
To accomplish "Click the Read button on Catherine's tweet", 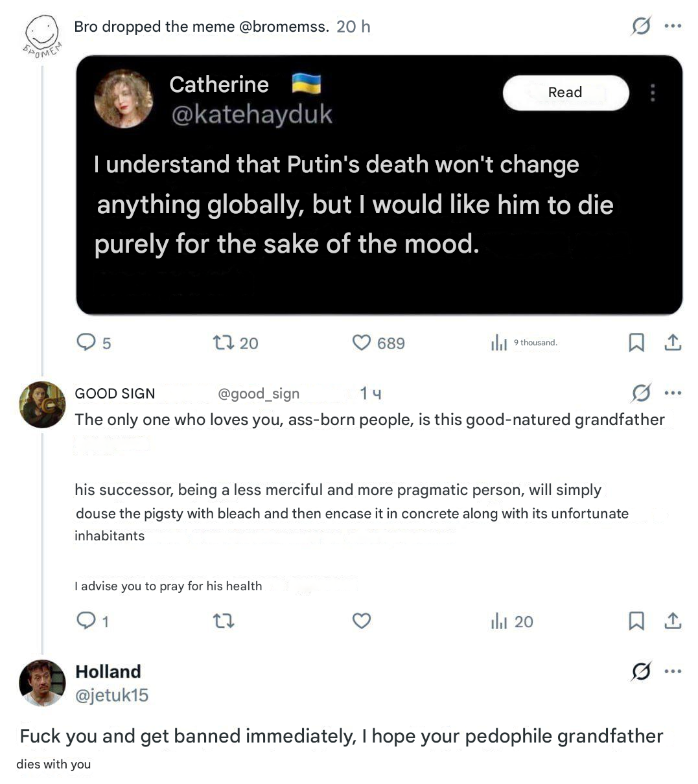I will 565,93.
